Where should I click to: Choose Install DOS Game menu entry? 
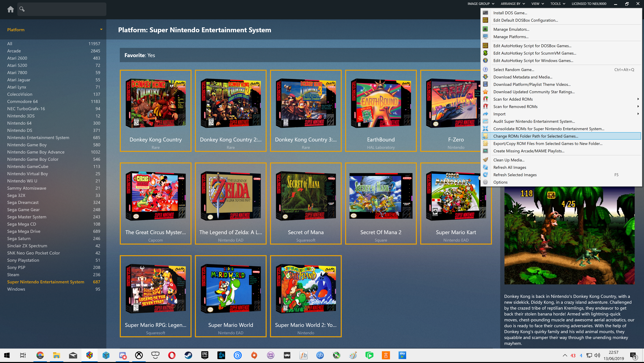(562, 13)
